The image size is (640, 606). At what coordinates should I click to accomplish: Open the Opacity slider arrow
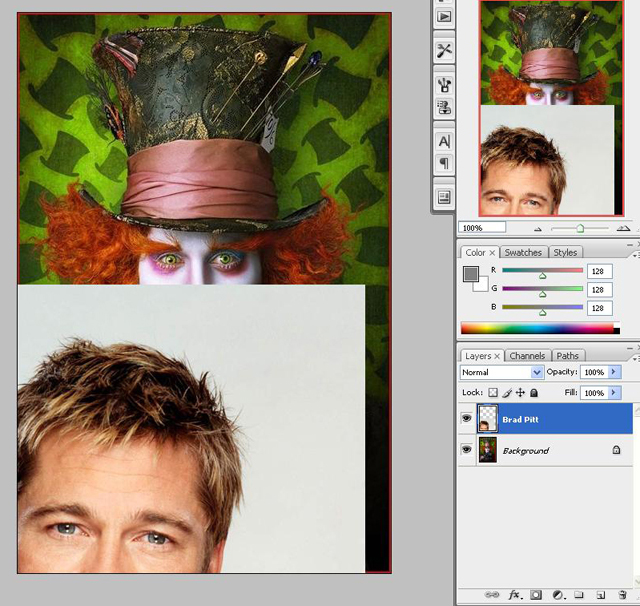[613, 372]
